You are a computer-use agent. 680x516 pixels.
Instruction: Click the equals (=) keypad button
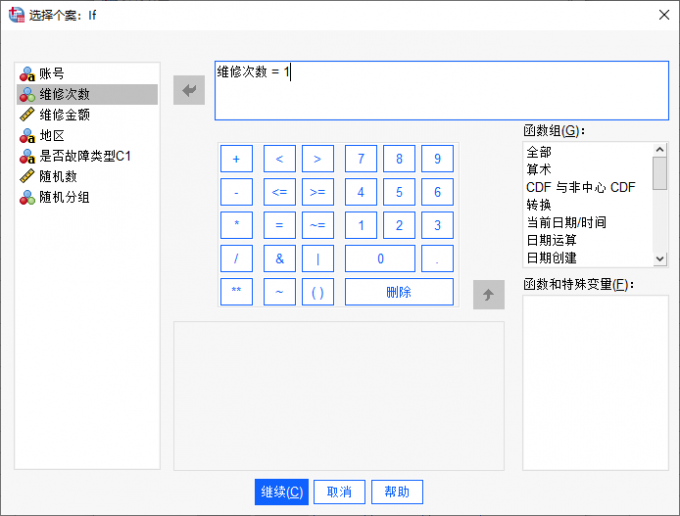280,225
